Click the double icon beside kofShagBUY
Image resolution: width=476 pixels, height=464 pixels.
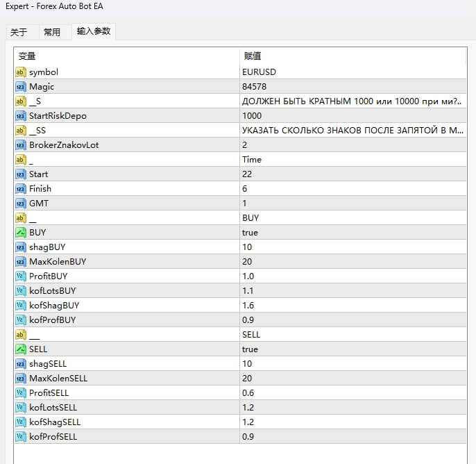pyautogui.click(x=20, y=306)
